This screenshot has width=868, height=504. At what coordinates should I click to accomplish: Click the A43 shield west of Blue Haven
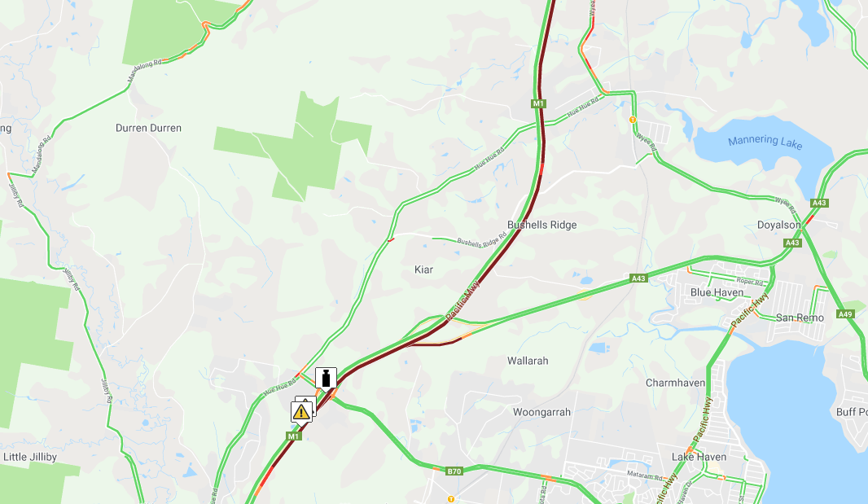639,278
